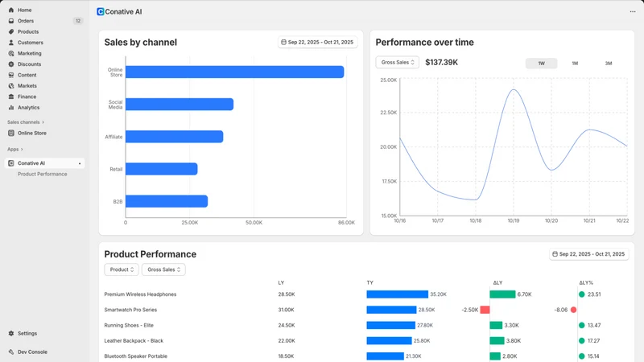Open Gross Sales dropdown in Product Performance
The image size is (644, 362).
163,269
